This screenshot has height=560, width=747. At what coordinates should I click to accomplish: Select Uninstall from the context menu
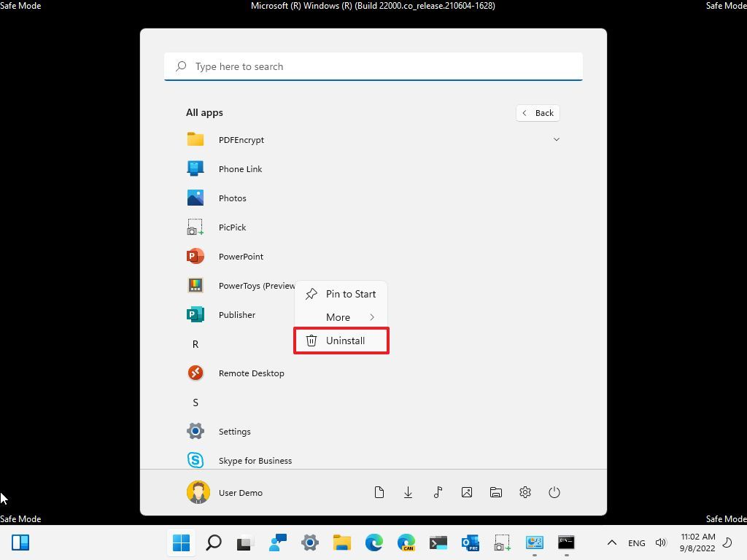(344, 341)
